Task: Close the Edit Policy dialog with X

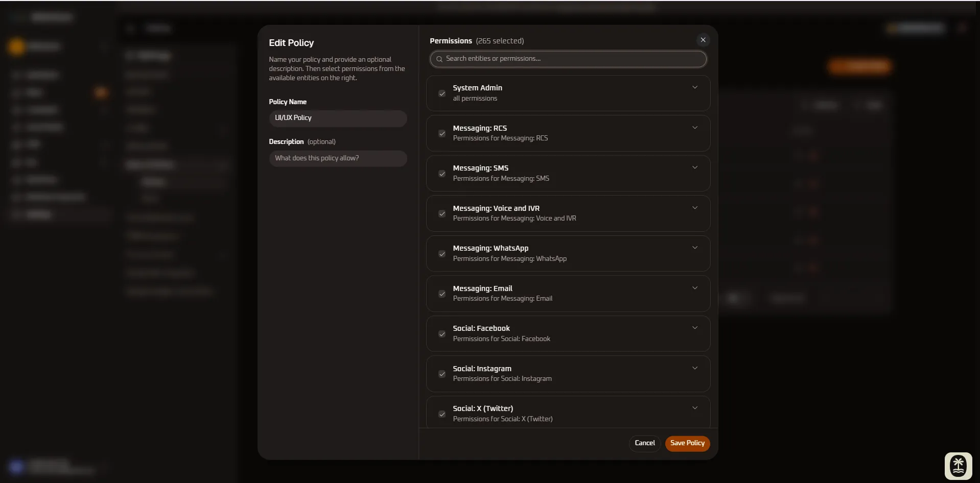Action: tap(703, 40)
